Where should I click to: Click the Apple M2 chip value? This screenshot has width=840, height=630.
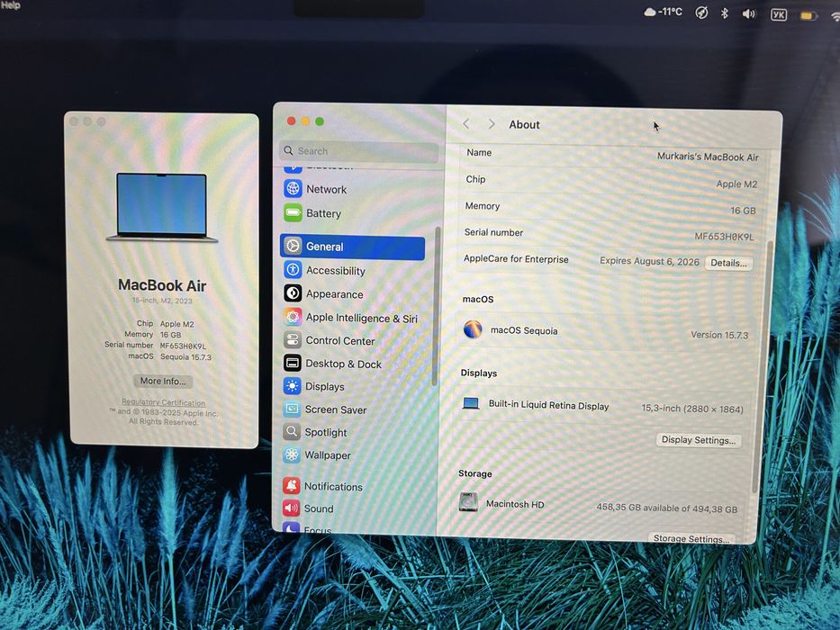tap(736, 184)
